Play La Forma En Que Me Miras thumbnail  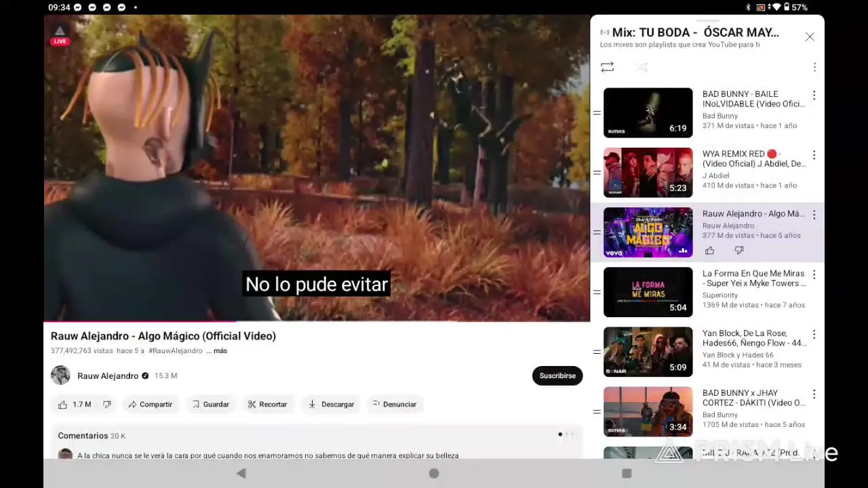(648, 292)
